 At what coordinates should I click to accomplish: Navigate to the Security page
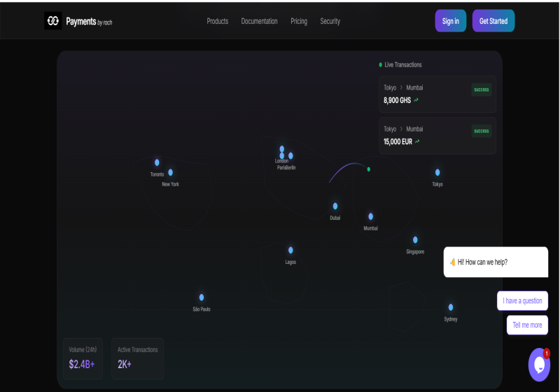coord(330,21)
